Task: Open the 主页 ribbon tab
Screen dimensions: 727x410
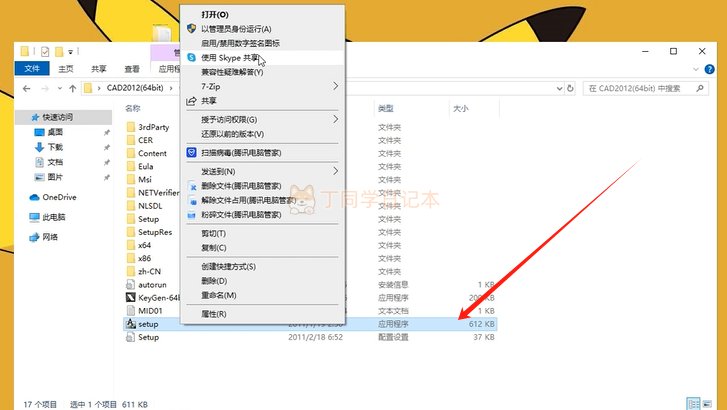Action: click(x=66, y=69)
